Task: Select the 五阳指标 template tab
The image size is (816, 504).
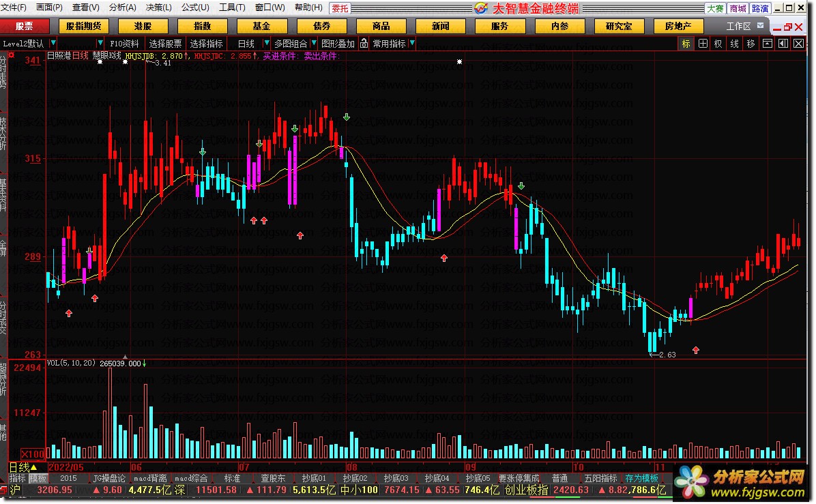Action: (600, 479)
